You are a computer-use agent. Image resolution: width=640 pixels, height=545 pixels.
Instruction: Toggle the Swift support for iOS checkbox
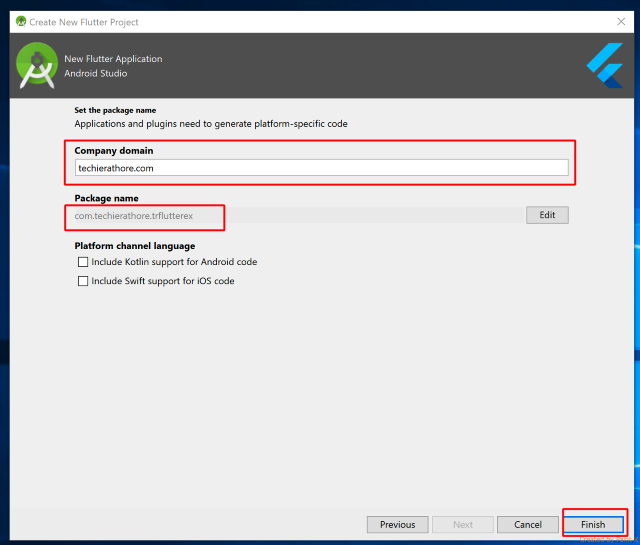(x=83, y=281)
